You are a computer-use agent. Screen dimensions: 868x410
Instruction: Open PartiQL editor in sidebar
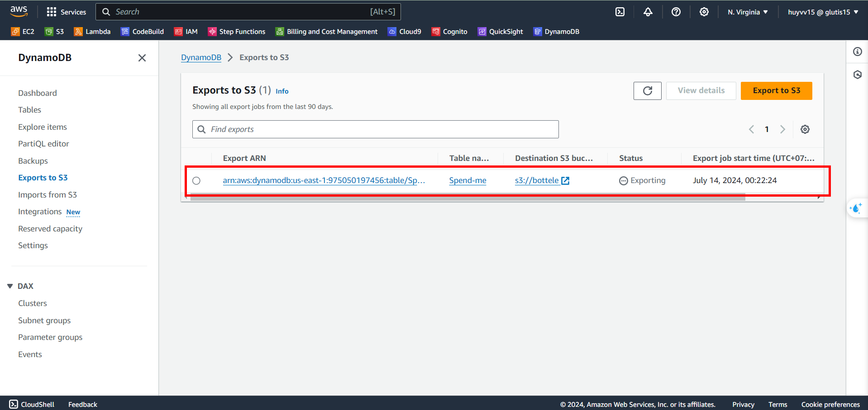[43, 144]
